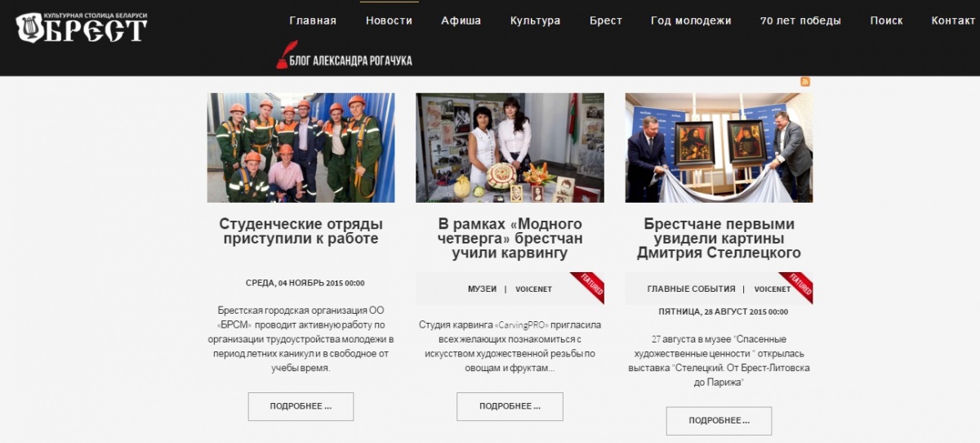980x443 pixels.
Task: Open the carving exhibition photo
Action: 510,148
